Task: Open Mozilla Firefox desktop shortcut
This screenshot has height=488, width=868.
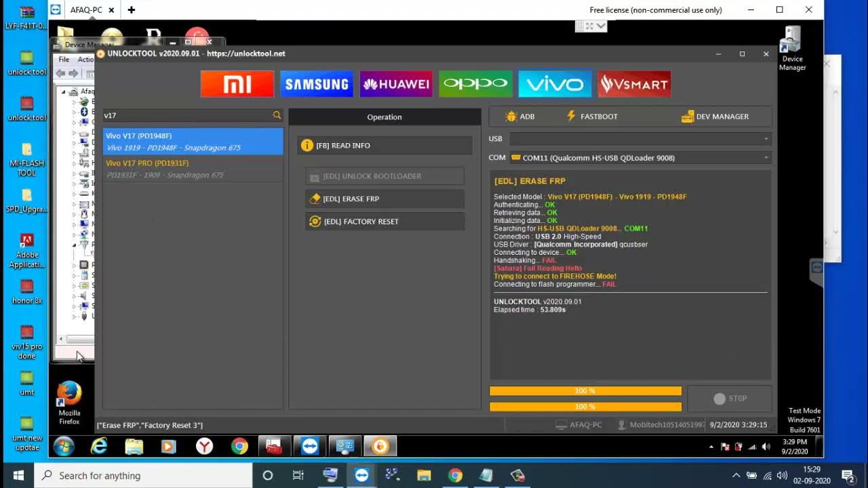Action: pyautogui.click(x=69, y=404)
